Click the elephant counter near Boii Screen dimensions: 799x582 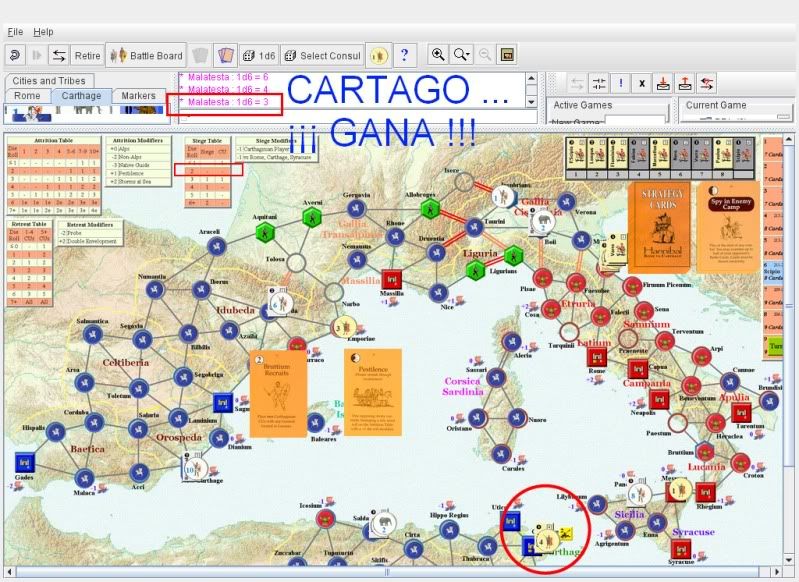click(x=544, y=222)
